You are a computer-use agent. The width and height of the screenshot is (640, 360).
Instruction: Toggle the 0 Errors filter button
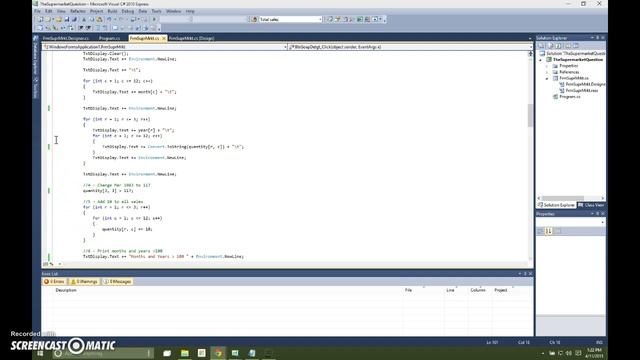click(x=54, y=282)
